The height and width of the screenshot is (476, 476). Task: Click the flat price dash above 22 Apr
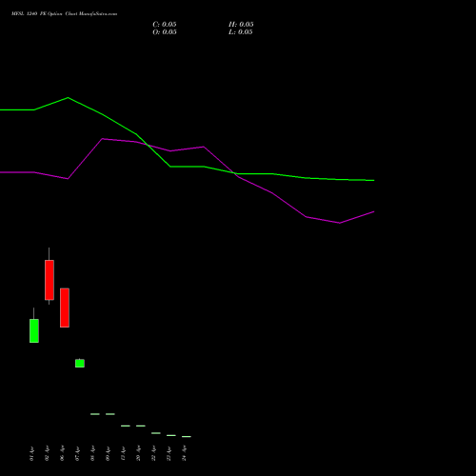(156, 433)
